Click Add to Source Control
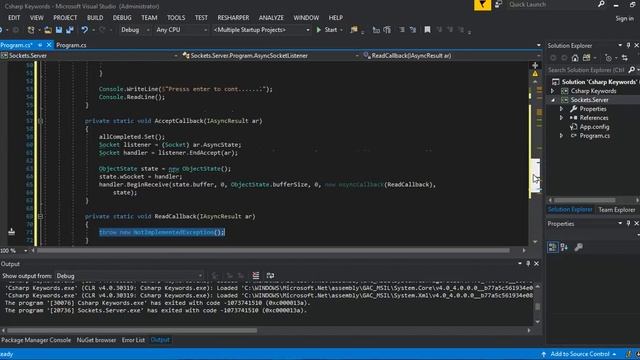 tap(580, 354)
